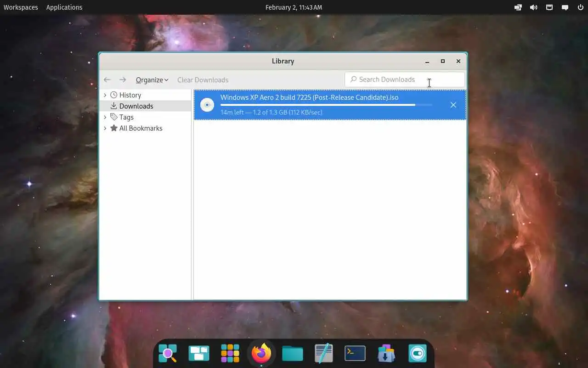Screen dimensions: 588x368
Task: Open the Files folder dock icon
Action: (x=293, y=353)
